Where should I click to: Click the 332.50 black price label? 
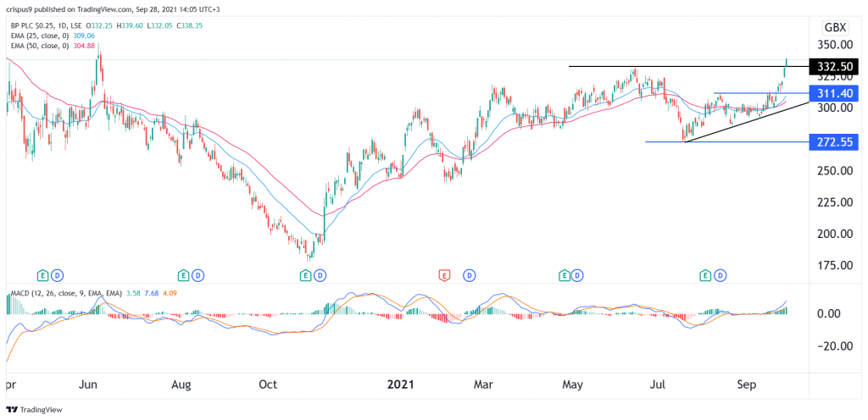coord(834,66)
